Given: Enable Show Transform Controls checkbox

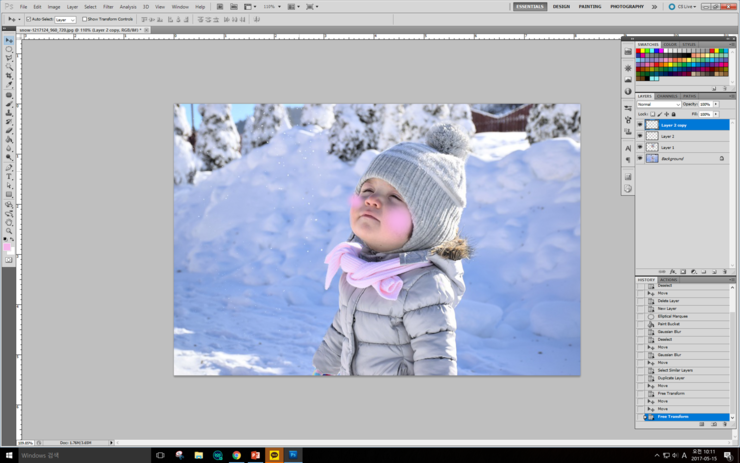Looking at the screenshot, I should (85, 19).
